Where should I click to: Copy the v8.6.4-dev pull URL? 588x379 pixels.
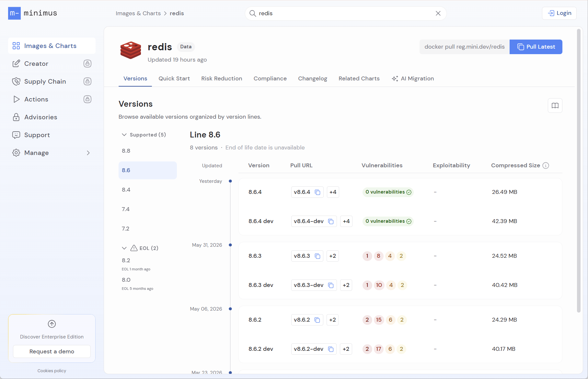[331, 221]
